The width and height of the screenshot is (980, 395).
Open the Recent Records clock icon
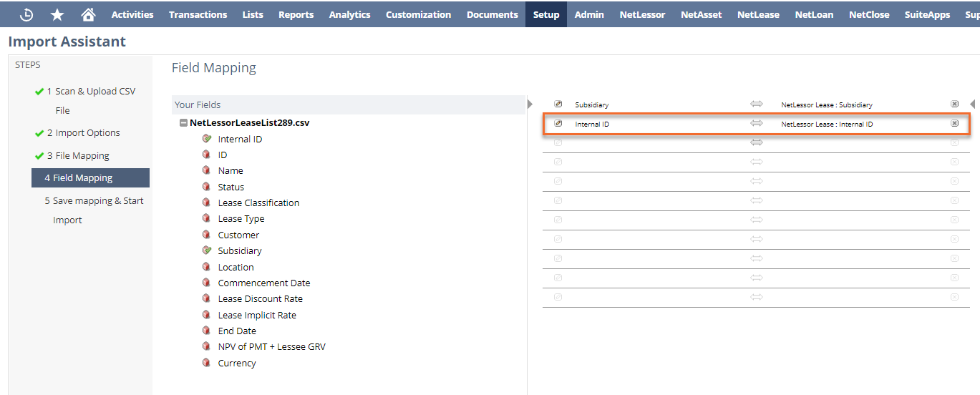click(26, 14)
